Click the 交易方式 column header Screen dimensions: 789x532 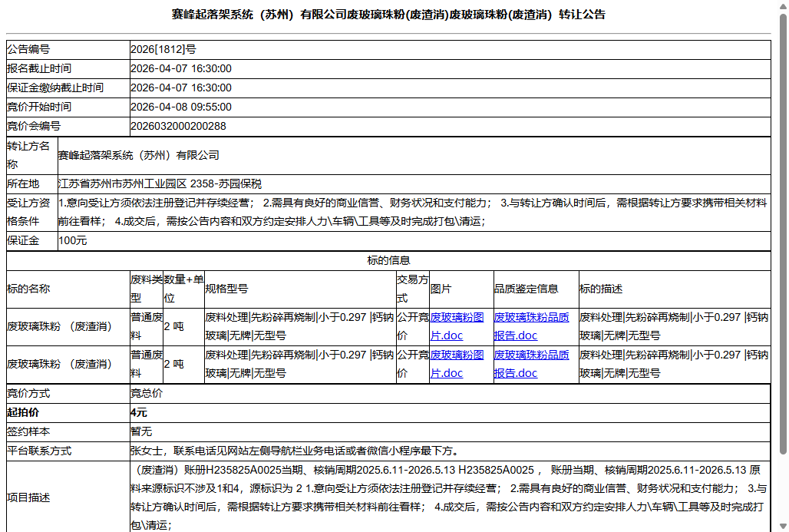pos(413,289)
